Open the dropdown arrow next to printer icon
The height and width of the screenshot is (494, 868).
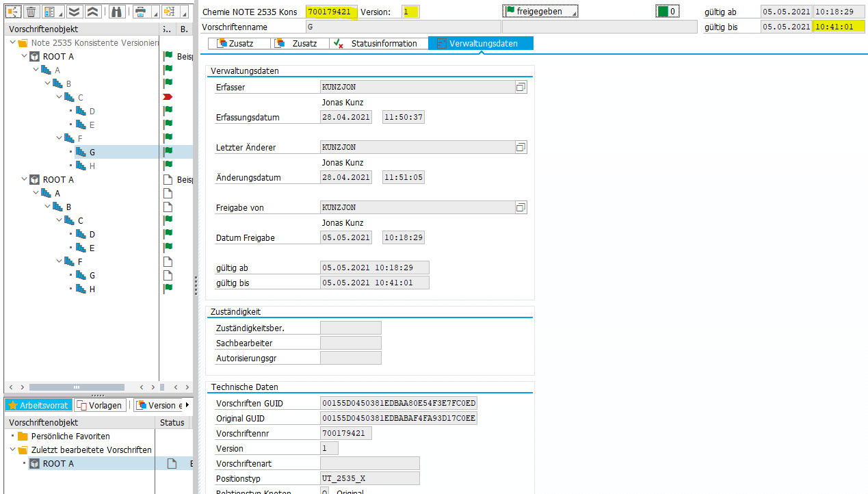(155, 14)
